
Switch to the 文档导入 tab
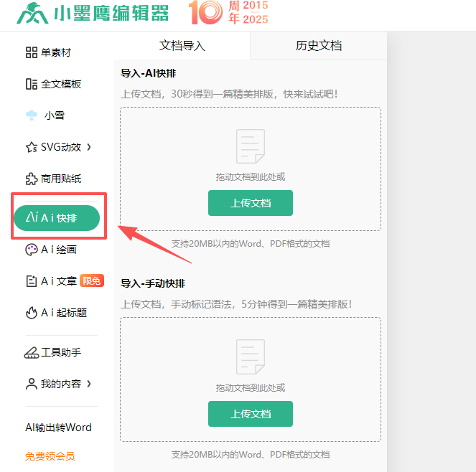coord(182,46)
